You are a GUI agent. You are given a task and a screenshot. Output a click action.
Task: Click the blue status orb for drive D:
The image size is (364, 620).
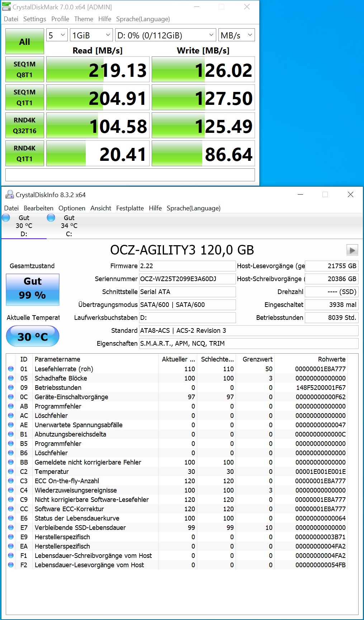tap(6, 218)
